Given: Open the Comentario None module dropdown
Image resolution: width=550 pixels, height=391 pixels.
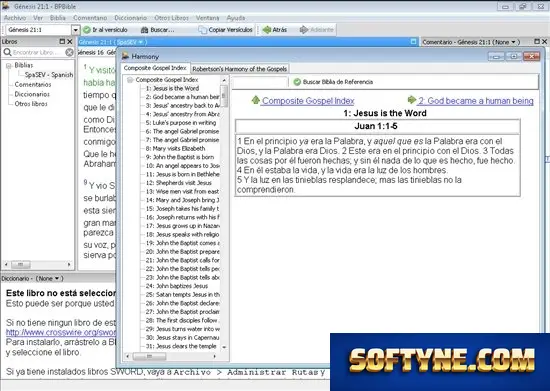Looking at the screenshot, I should pos(514,42).
